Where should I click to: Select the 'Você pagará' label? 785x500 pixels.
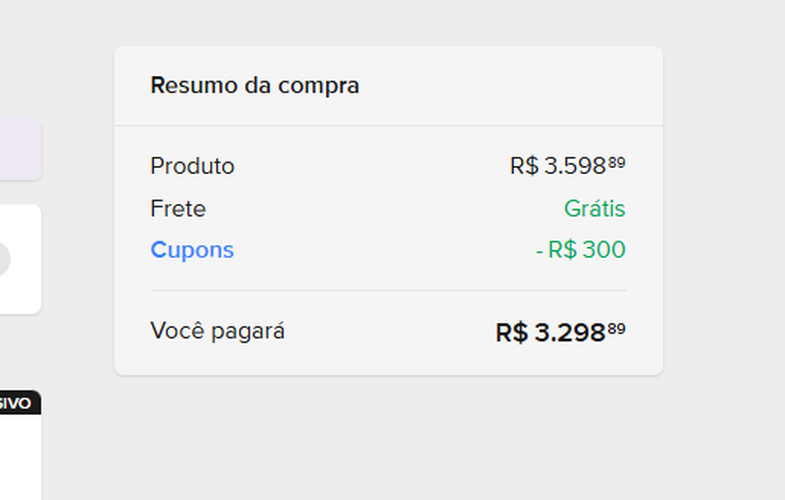point(217,331)
